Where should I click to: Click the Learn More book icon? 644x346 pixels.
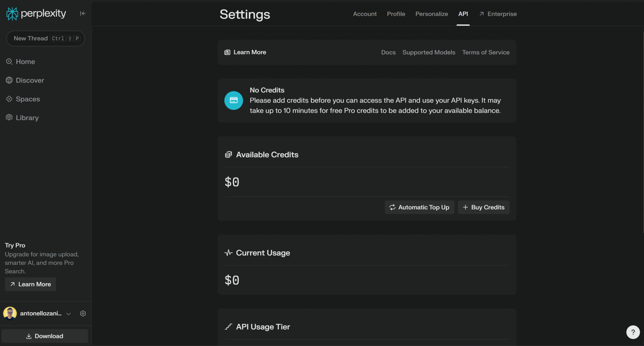point(227,52)
